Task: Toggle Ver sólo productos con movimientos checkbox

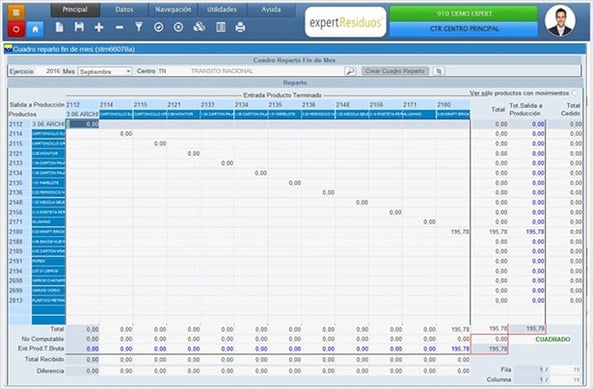Action: (x=574, y=93)
